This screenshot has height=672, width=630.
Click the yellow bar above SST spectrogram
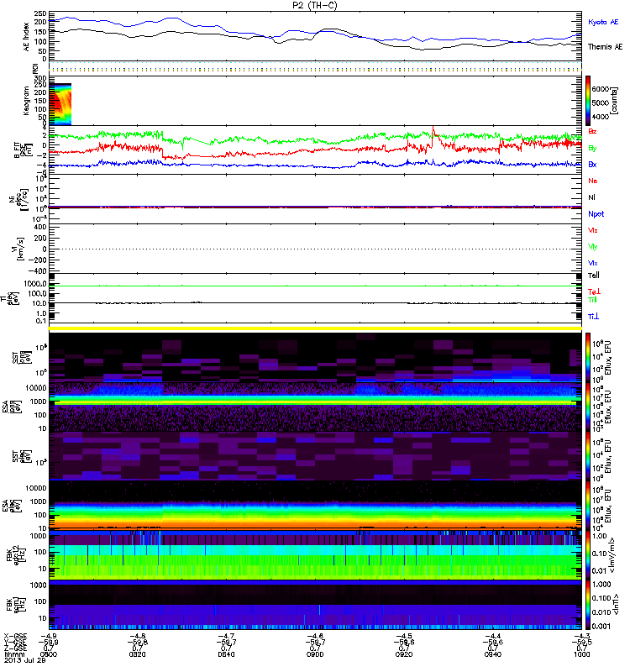[315, 328]
